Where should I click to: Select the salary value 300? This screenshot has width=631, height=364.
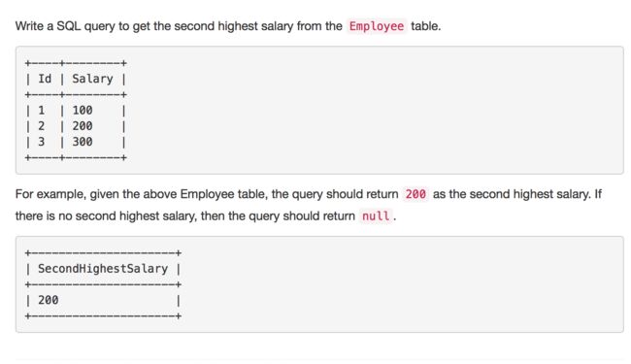pyautogui.click(x=83, y=142)
